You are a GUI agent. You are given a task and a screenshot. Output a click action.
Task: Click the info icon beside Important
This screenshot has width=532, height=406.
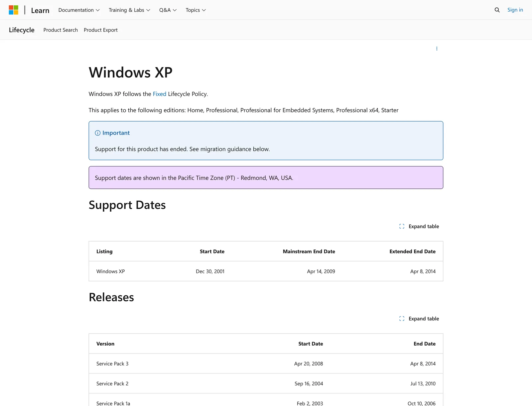[x=98, y=133]
